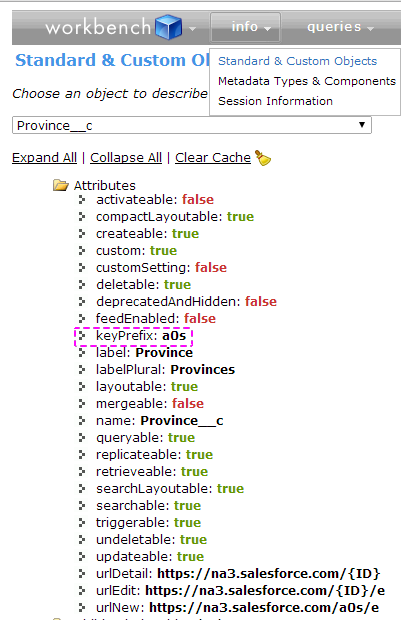The image size is (401, 620).
Task: Click the Clear Cache broom icon
Action: (x=263, y=158)
